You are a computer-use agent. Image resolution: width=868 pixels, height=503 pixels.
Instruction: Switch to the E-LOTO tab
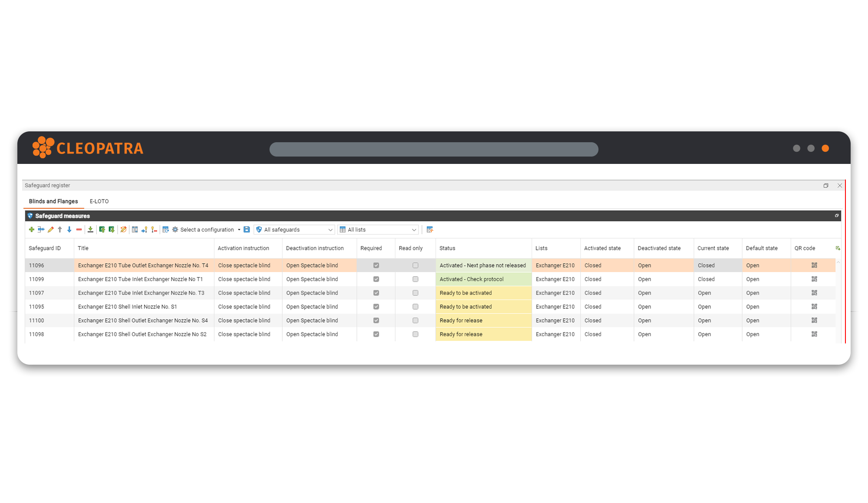coord(99,201)
